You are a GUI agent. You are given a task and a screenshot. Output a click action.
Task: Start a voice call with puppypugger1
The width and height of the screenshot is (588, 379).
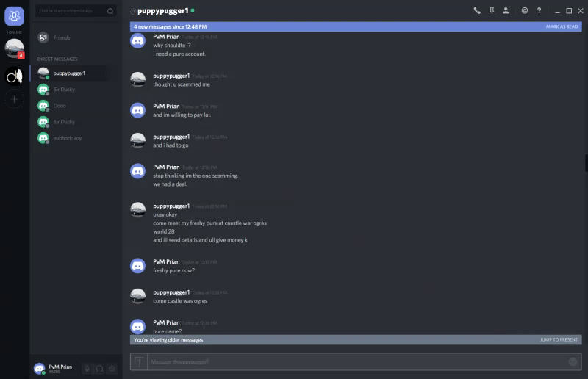pyautogui.click(x=476, y=10)
